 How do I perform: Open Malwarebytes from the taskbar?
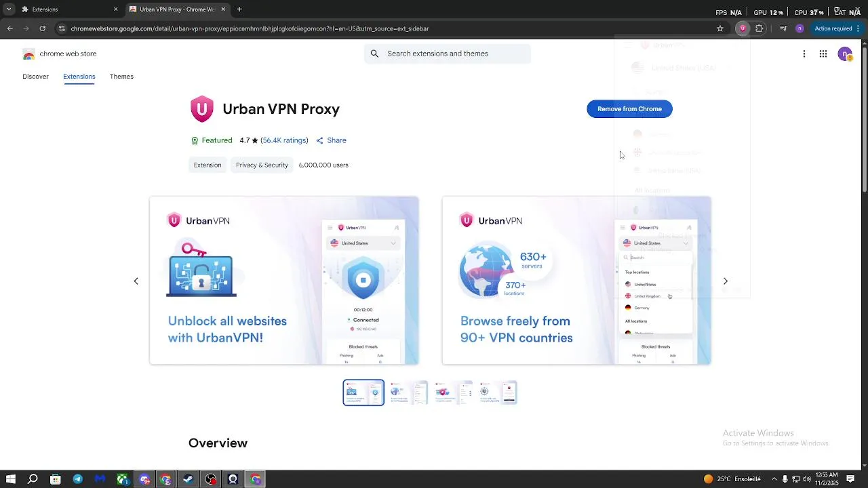point(100,479)
